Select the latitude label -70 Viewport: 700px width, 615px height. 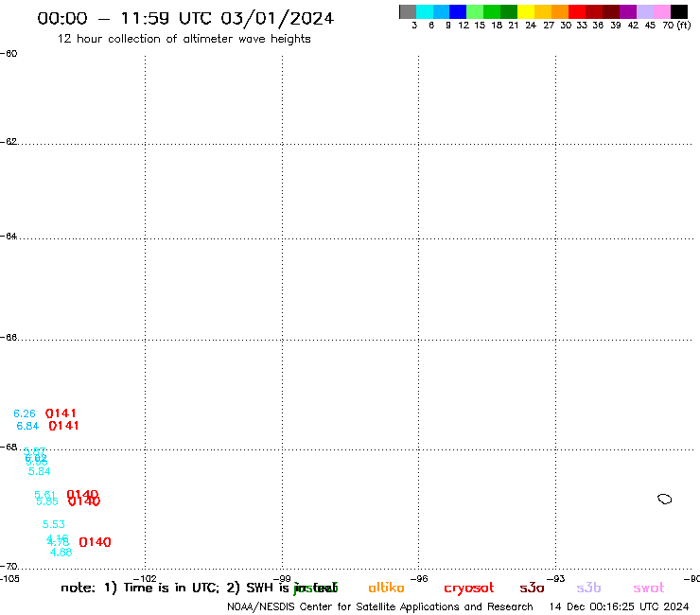(9, 567)
